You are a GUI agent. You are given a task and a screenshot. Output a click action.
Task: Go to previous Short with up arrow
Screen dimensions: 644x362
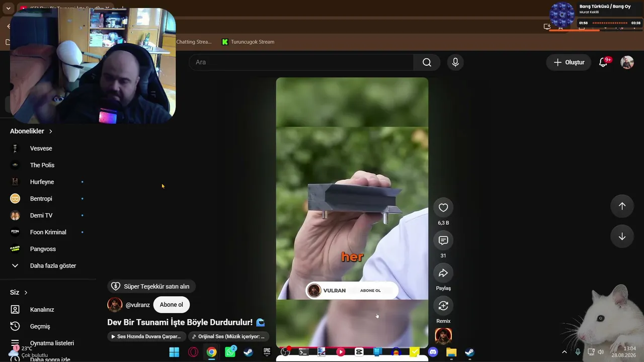[622, 206]
